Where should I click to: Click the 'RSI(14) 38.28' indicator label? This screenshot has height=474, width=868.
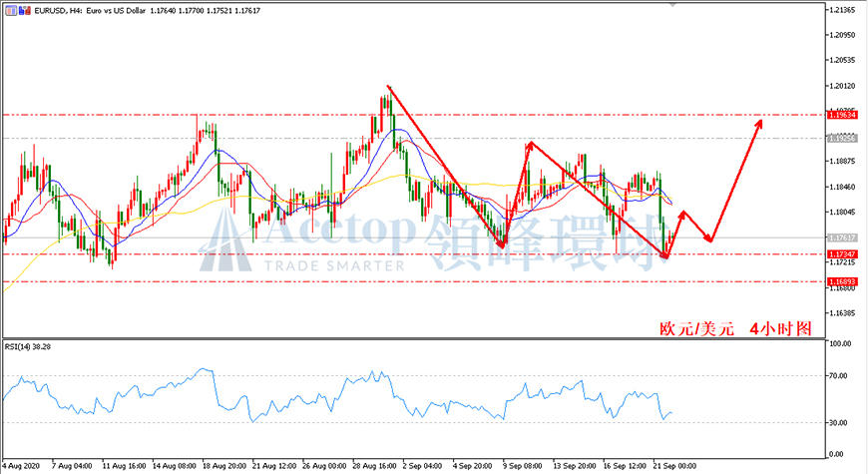pos(28,346)
